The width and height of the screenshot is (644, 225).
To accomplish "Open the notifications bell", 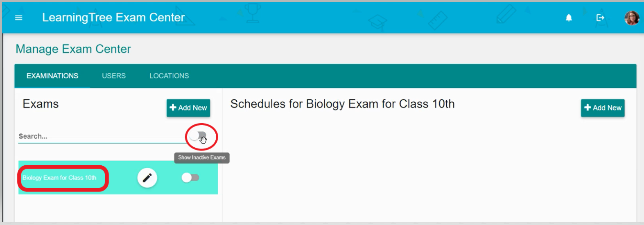I will (x=569, y=18).
